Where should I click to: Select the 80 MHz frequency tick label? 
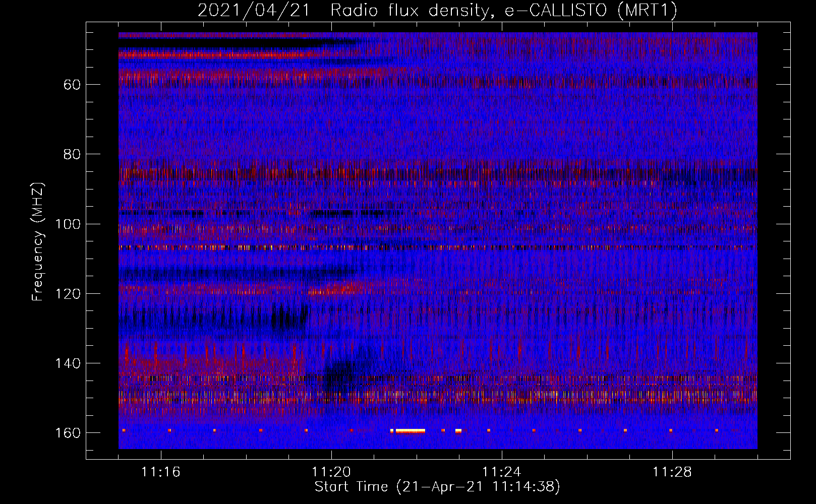(x=72, y=154)
